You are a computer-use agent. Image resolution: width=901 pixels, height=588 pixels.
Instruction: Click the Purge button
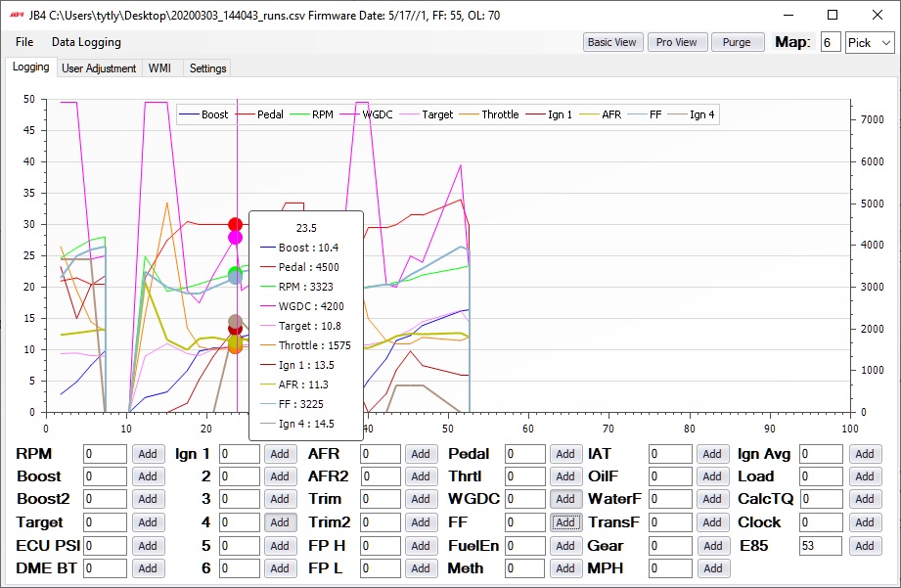738,42
